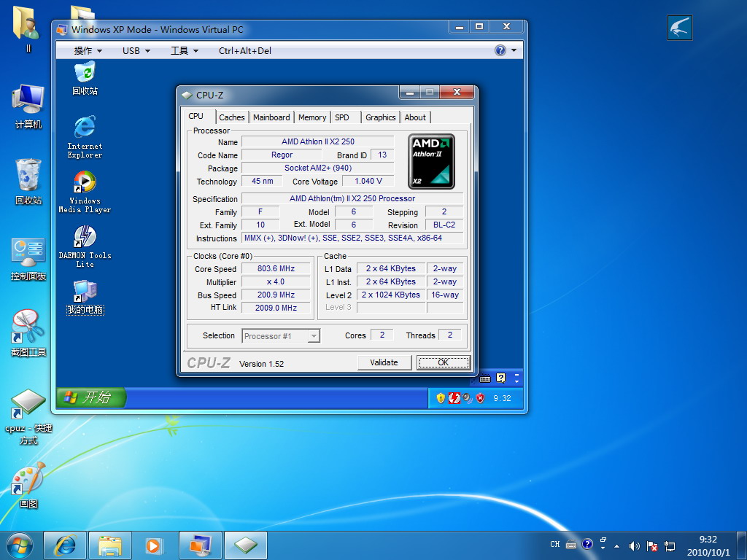Open Windows Media Player from the Windows 7 taskbar
747x560 pixels.
point(153,545)
